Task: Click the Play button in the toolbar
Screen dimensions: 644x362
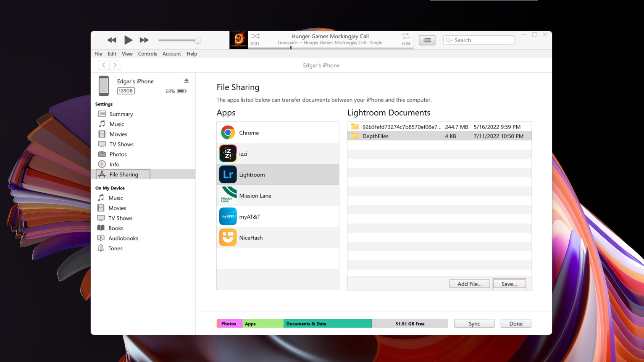Action: click(128, 40)
